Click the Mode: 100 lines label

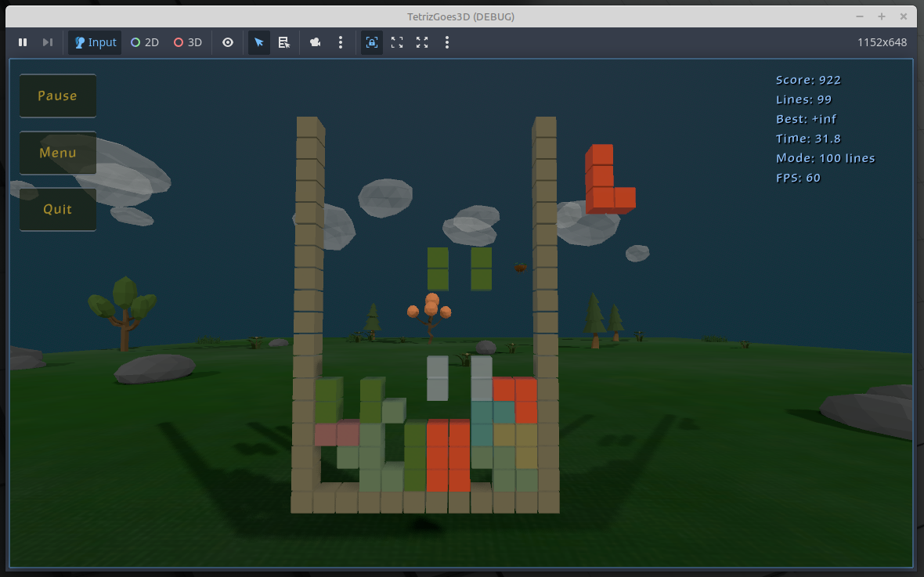[x=825, y=157]
